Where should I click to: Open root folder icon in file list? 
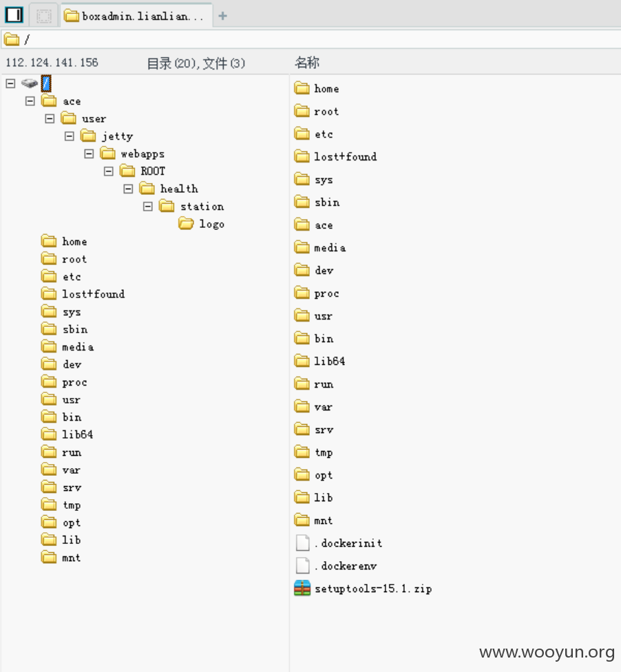302,111
